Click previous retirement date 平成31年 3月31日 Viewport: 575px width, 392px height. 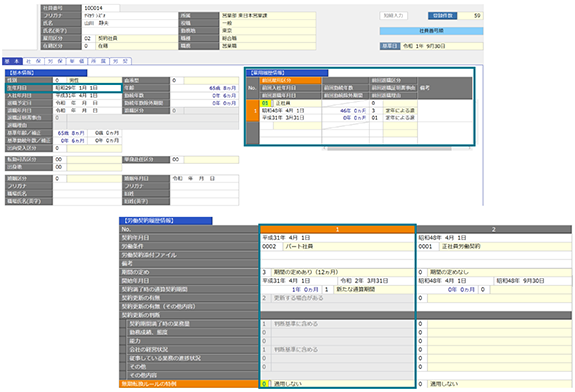click(291, 118)
